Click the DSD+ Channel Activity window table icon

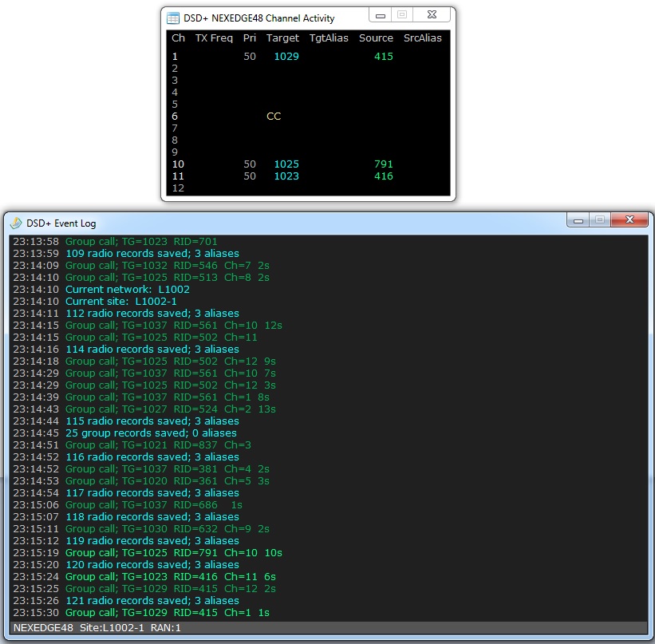[172, 18]
